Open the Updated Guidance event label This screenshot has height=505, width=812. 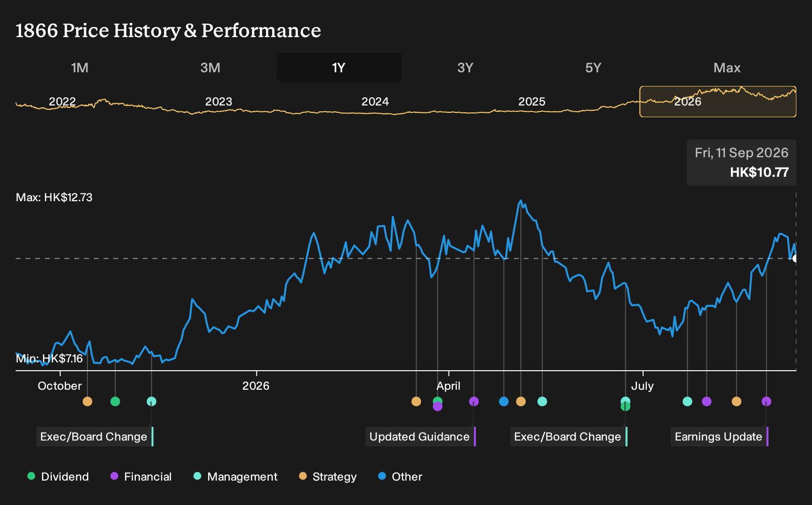click(x=421, y=437)
